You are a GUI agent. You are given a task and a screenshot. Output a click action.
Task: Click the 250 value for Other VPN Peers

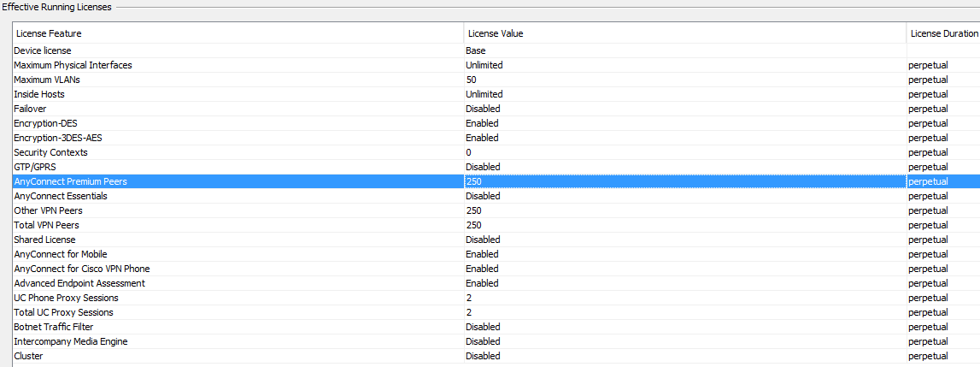[473, 210]
